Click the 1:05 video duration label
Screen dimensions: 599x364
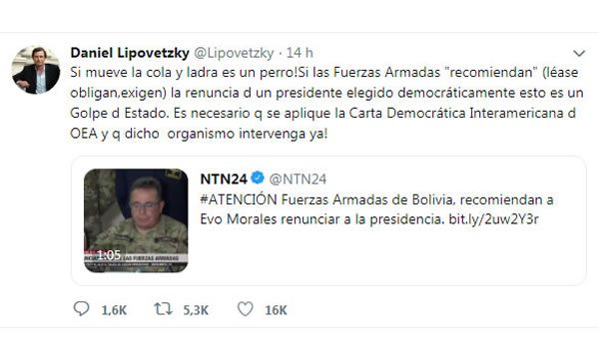coord(108,254)
